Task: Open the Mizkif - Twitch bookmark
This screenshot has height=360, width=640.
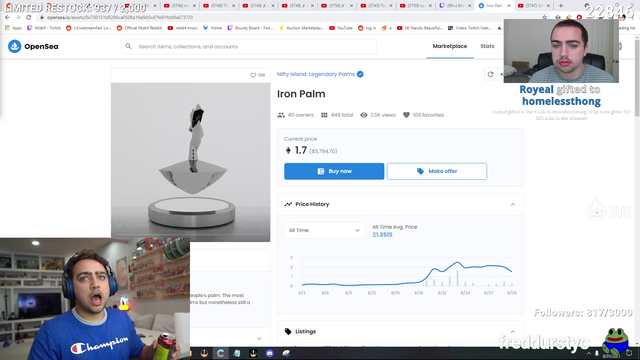Action: tap(44, 28)
